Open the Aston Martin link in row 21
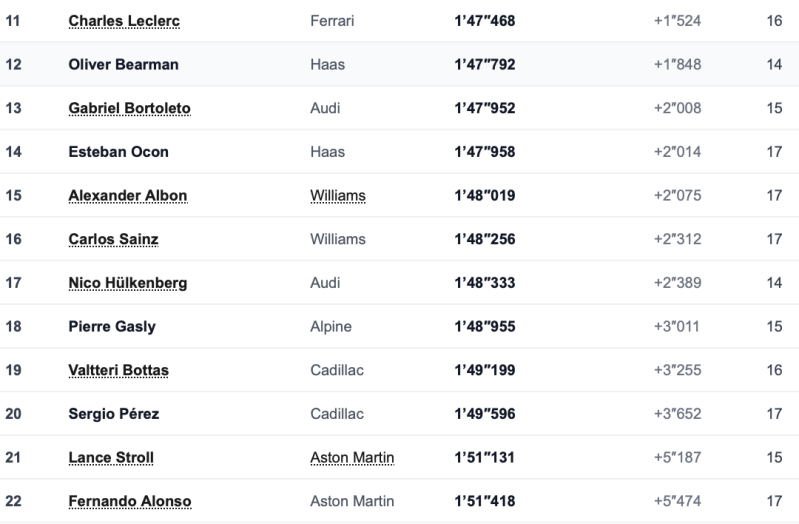The height and width of the screenshot is (524, 799). point(352,458)
